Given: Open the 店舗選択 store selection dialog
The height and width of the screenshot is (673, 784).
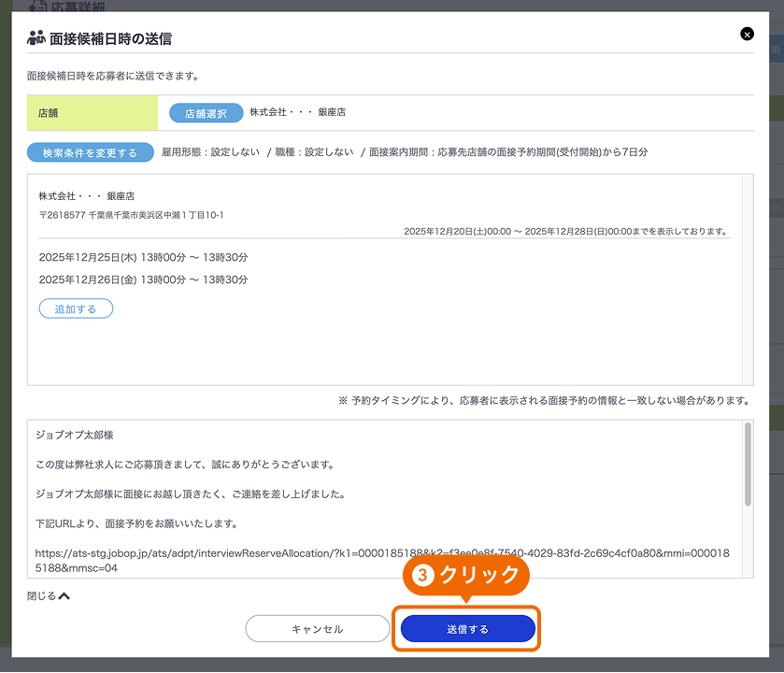Looking at the screenshot, I should click(205, 112).
